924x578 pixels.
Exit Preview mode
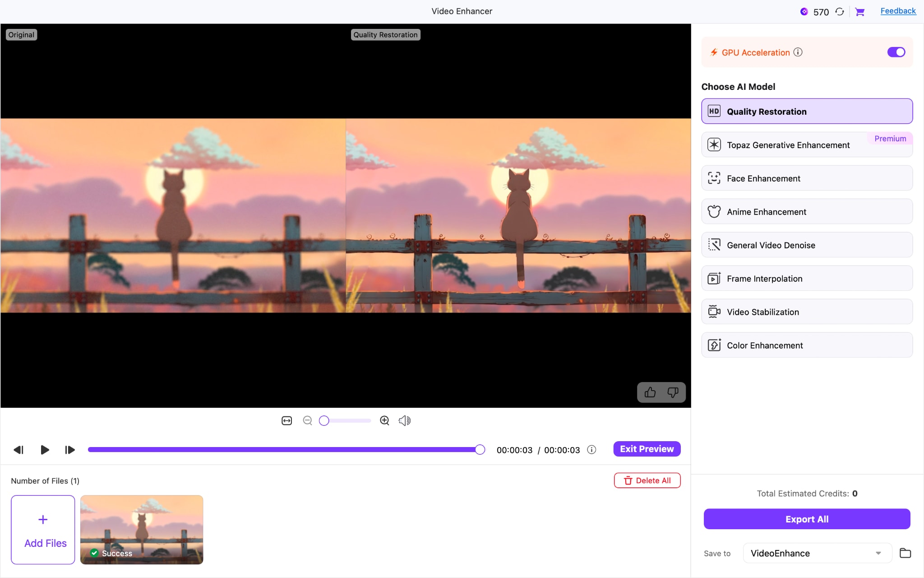[646, 449]
